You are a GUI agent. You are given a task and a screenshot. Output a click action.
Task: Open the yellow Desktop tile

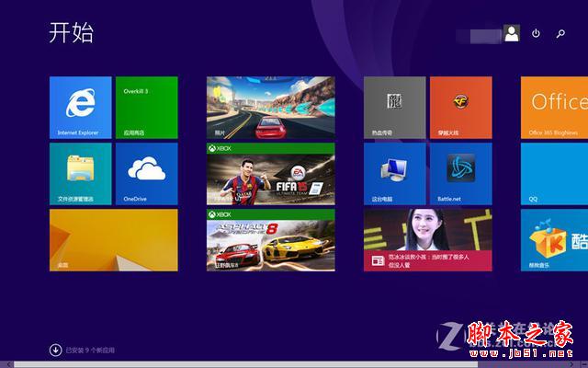click(114, 240)
